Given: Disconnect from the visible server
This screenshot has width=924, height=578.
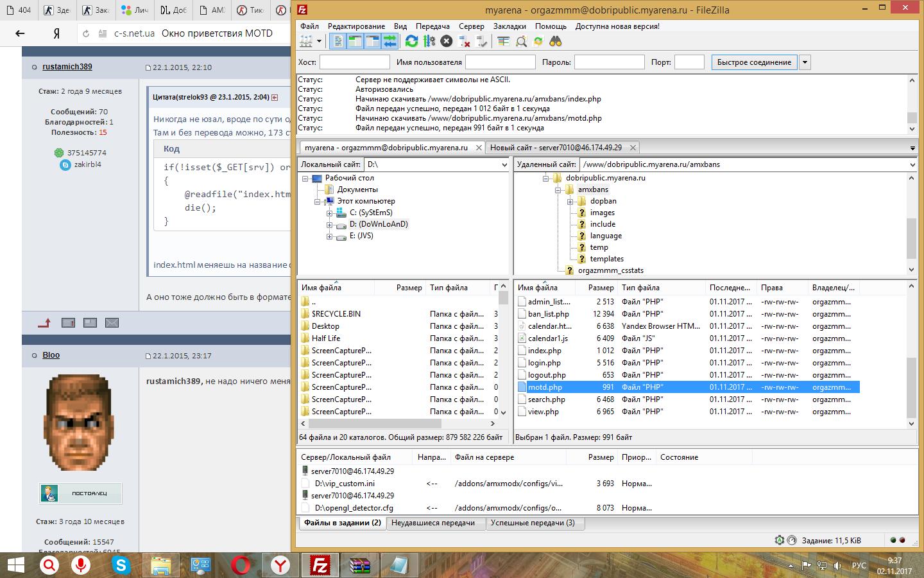Looking at the screenshot, I should pyautogui.click(x=465, y=41).
